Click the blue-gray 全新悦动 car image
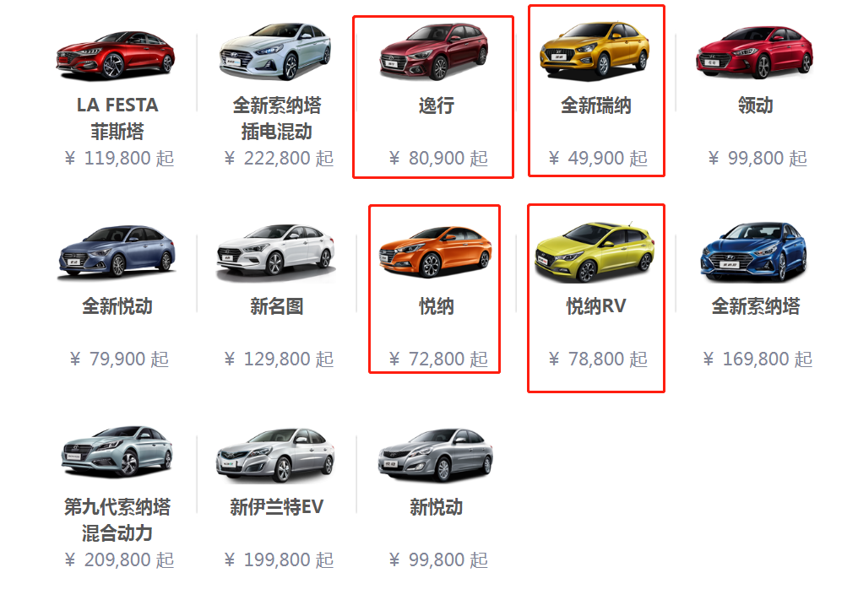The height and width of the screenshot is (616, 858). 117,251
